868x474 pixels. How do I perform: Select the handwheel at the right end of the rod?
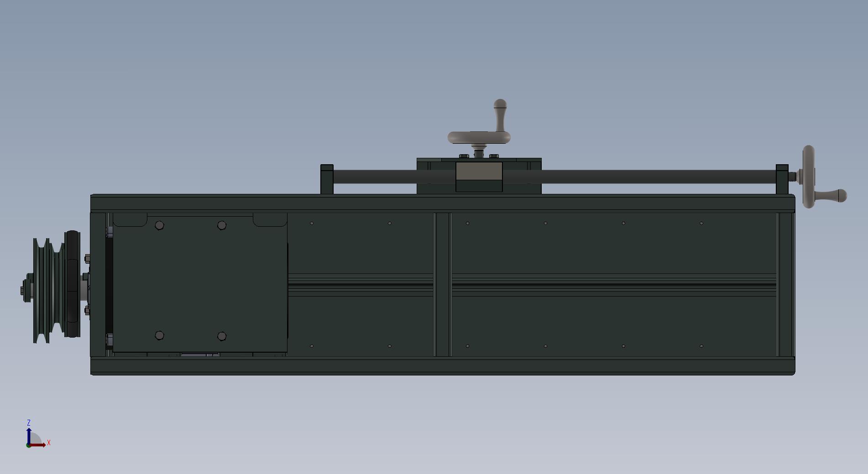point(808,177)
